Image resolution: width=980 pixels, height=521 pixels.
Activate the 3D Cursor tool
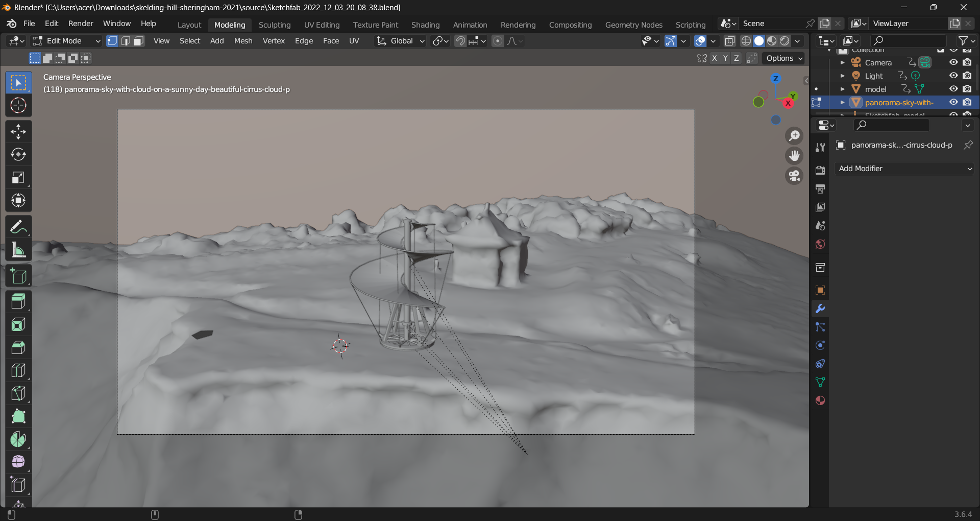(18, 105)
